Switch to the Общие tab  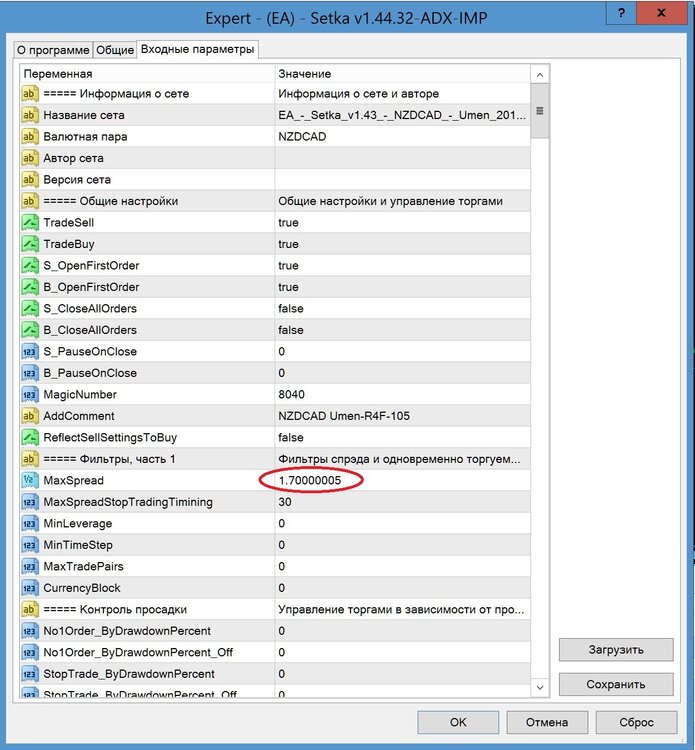(115, 50)
